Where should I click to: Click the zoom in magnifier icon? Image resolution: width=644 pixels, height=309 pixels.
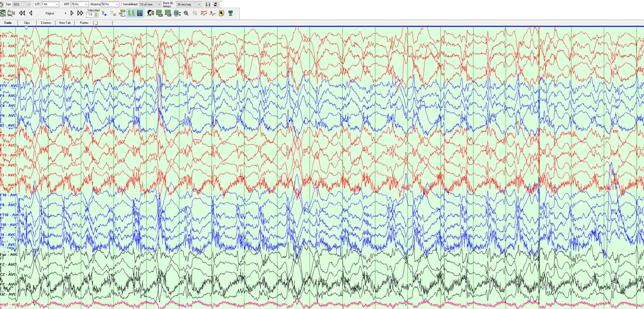click(186, 13)
